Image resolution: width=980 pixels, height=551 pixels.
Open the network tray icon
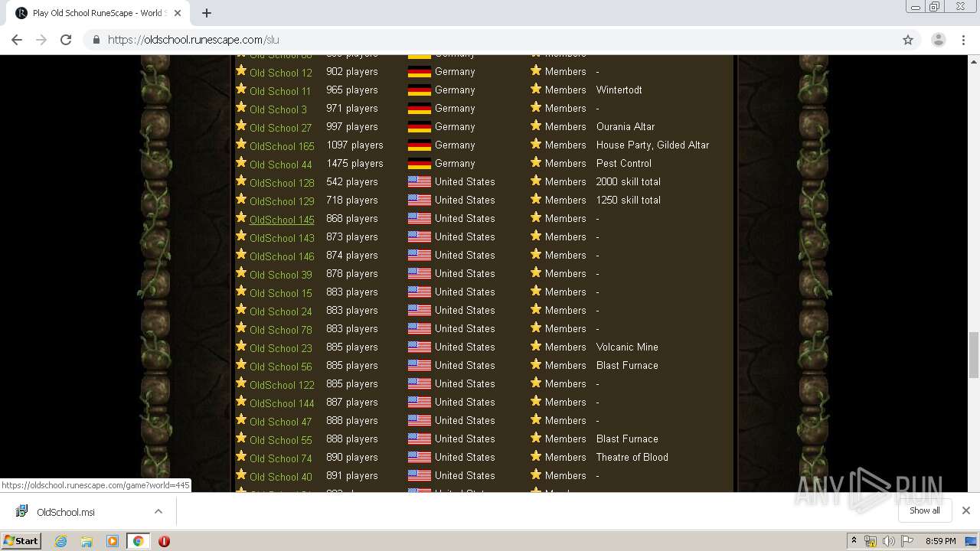[x=871, y=541]
